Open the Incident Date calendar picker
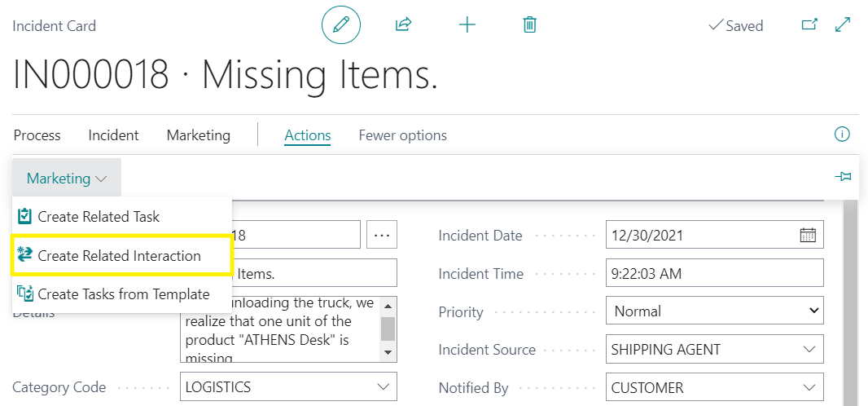 point(808,236)
